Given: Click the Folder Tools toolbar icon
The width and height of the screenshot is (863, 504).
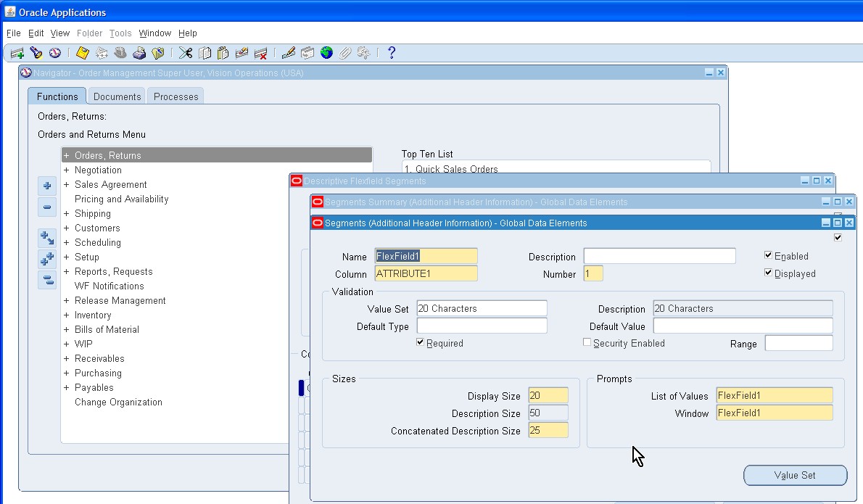Looking at the screenshot, I should tap(363, 53).
